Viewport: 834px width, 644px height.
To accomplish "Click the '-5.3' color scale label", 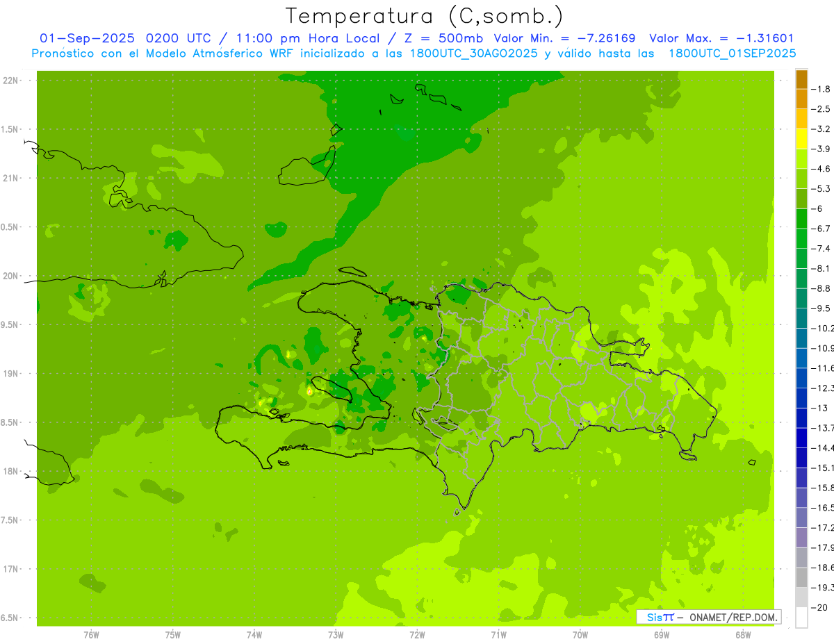I will (x=821, y=188).
